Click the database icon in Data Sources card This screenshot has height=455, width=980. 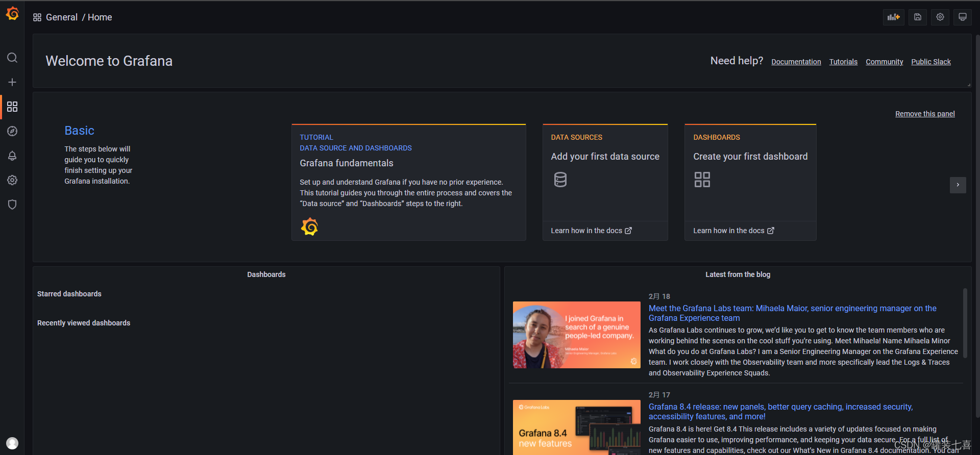pos(560,180)
